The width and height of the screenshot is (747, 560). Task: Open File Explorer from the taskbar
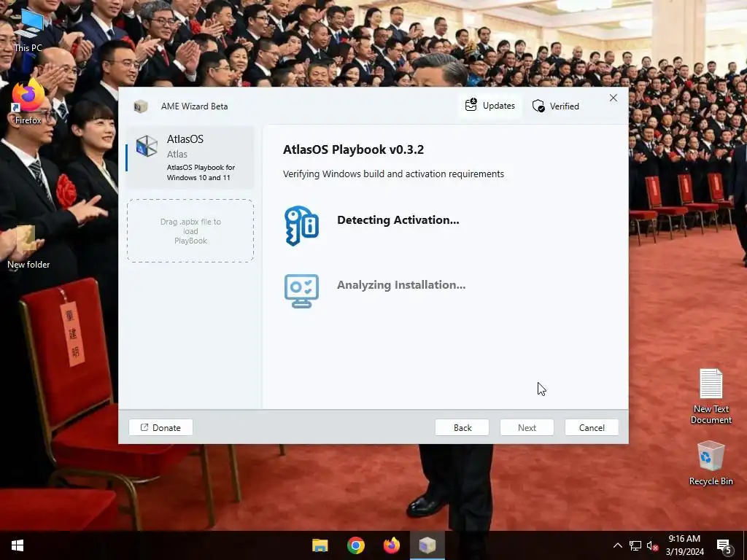(320, 545)
